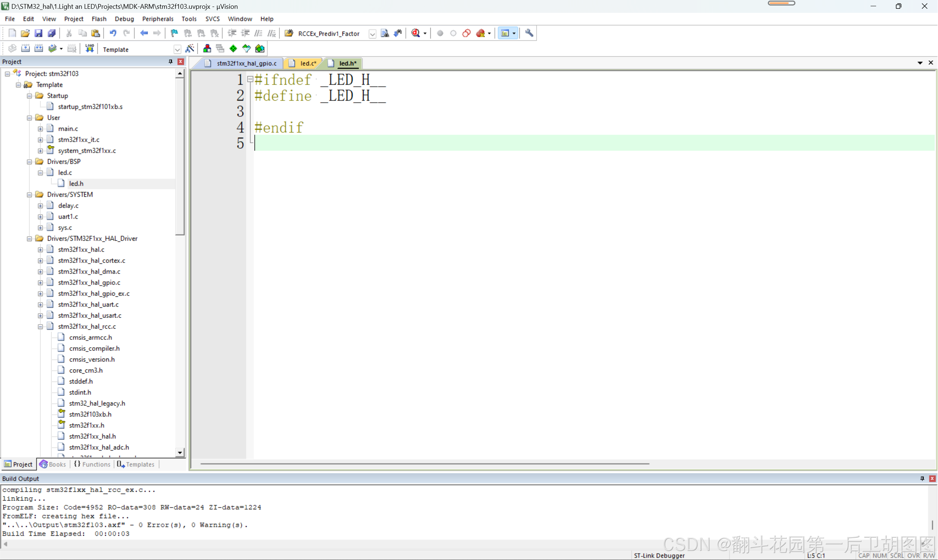Start debug session with magnifier icon
Screen dimensions: 938x560
pos(415,33)
